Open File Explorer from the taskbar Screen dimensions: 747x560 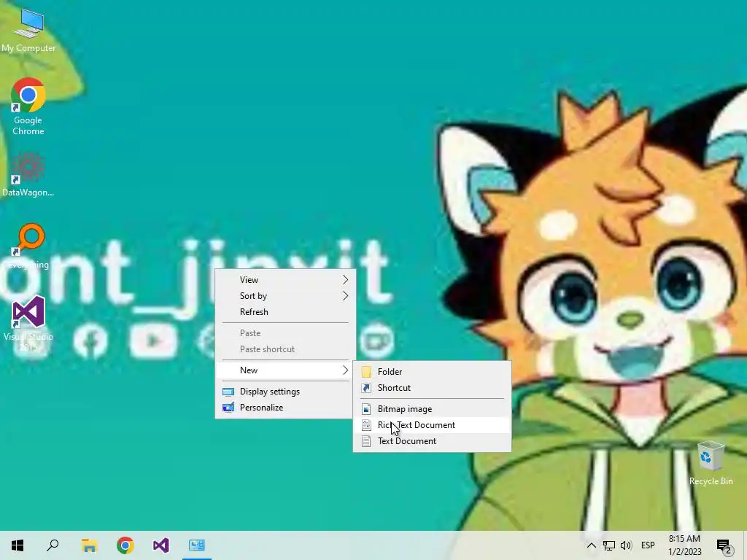tap(89, 545)
